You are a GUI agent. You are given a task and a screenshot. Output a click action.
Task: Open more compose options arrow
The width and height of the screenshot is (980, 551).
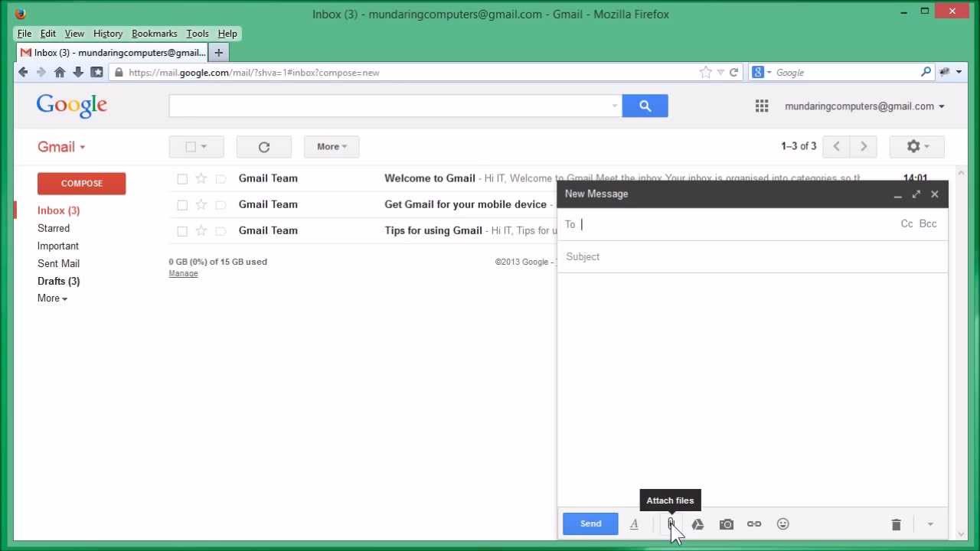tap(930, 524)
